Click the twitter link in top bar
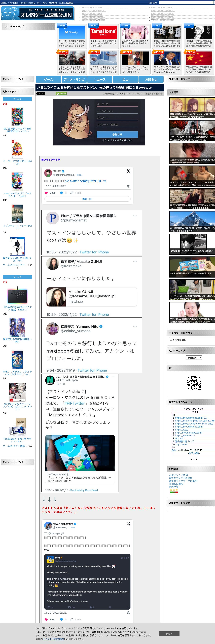The image size is (215, 644). 24,3
